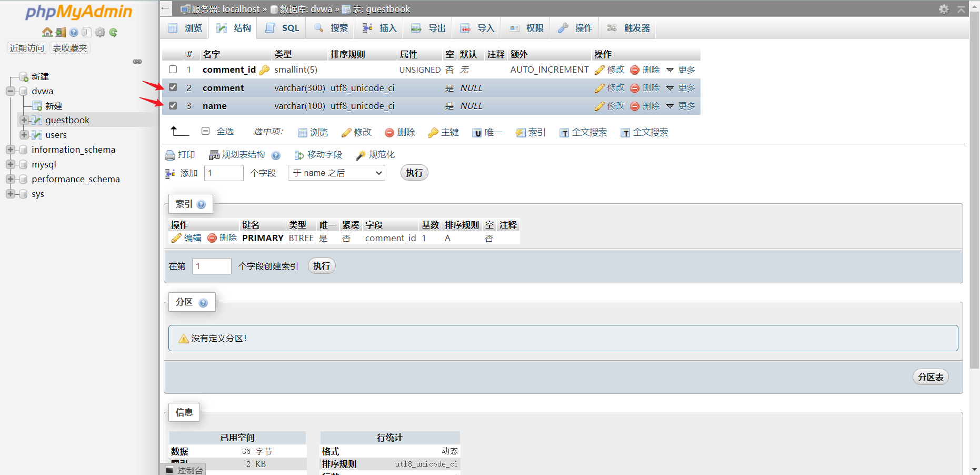The height and width of the screenshot is (475, 980).
Task: Open the '于 name 之后' position dropdown
Action: (336, 173)
